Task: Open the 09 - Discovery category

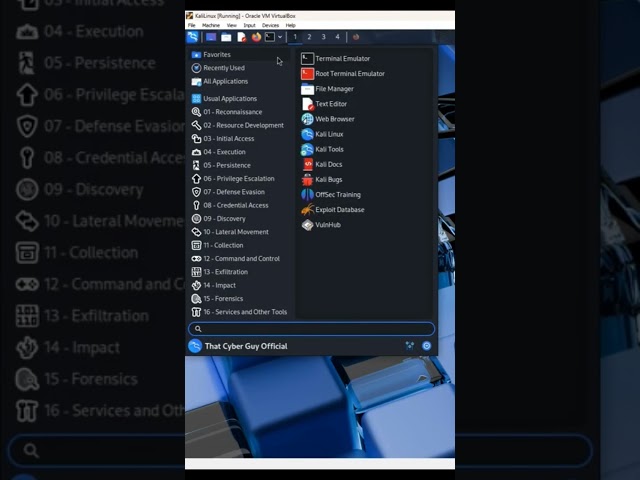Action: [x=240, y=219]
